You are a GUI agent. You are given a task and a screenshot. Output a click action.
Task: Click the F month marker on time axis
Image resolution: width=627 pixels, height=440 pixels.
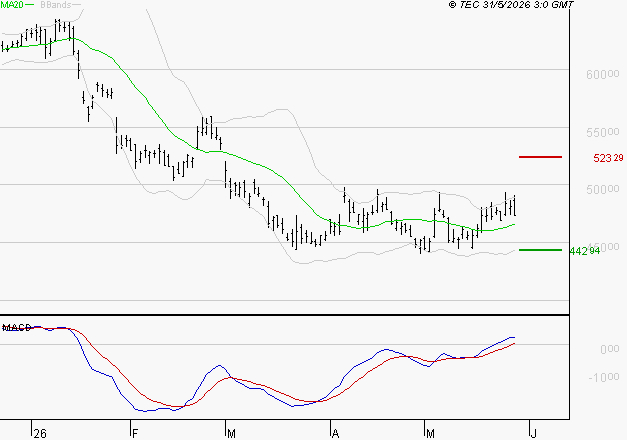click(135, 433)
